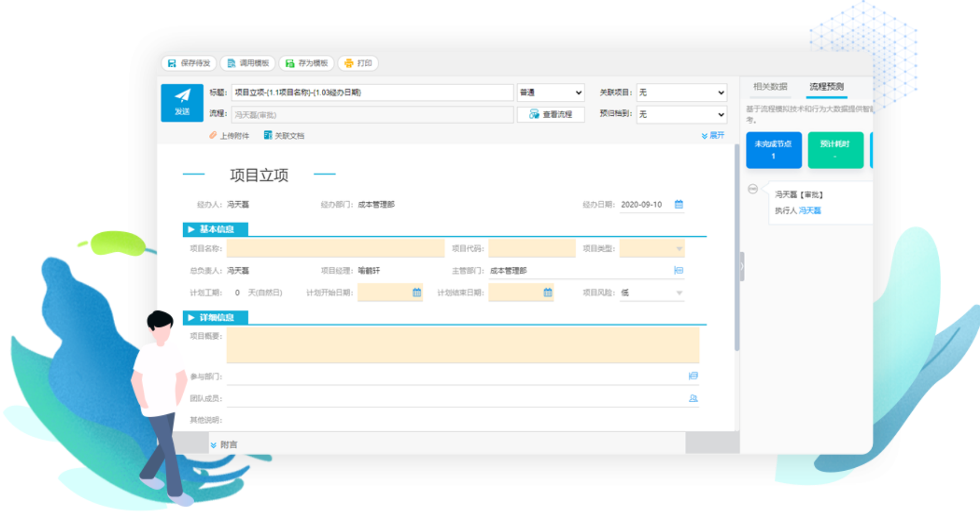The height and width of the screenshot is (518, 980).
Task: Click the 计划结束日期 date field
Action: [x=521, y=292]
